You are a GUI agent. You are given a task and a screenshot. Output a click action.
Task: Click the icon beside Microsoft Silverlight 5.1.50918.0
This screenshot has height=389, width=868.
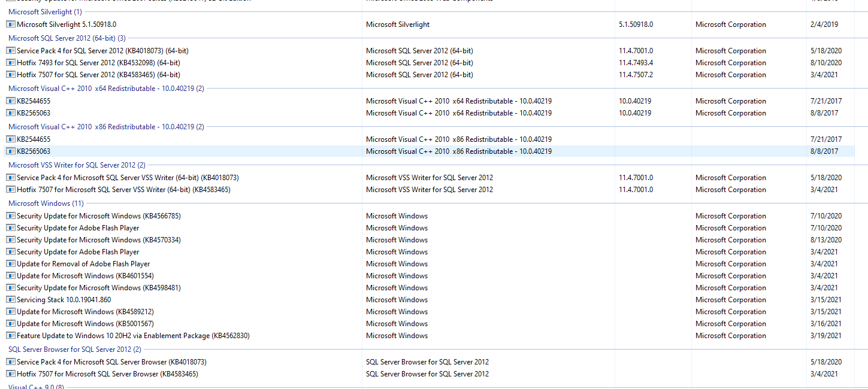11,25
